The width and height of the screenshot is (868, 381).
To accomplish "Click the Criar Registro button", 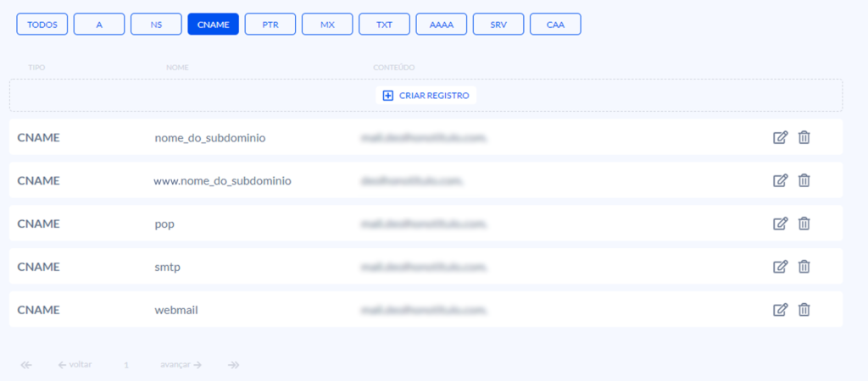I will coord(426,96).
